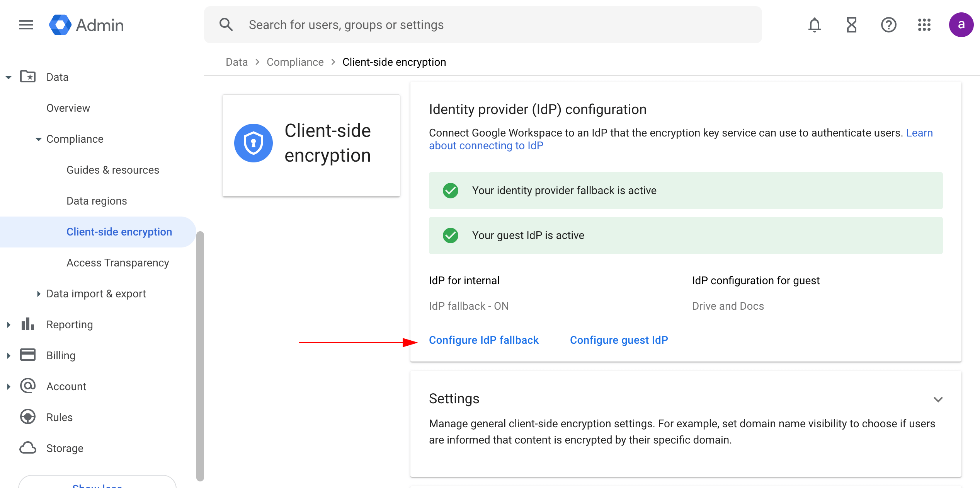
Task: Open the Storage menu item
Action: click(65, 449)
